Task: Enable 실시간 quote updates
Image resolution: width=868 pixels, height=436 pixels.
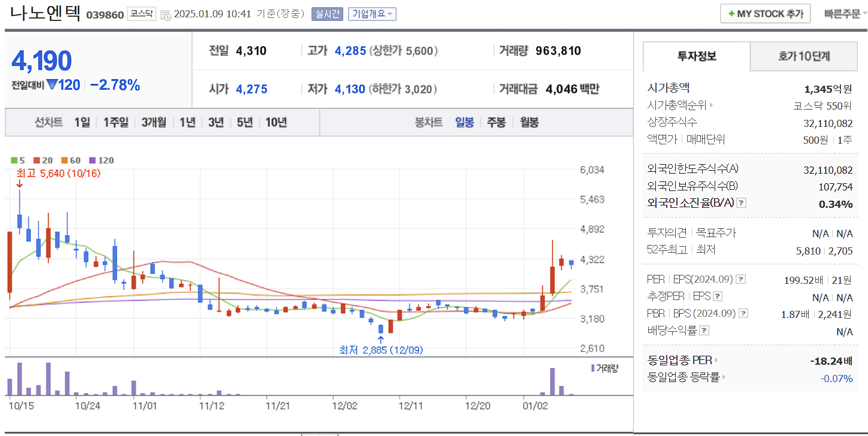Action: (x=326, y=14)
